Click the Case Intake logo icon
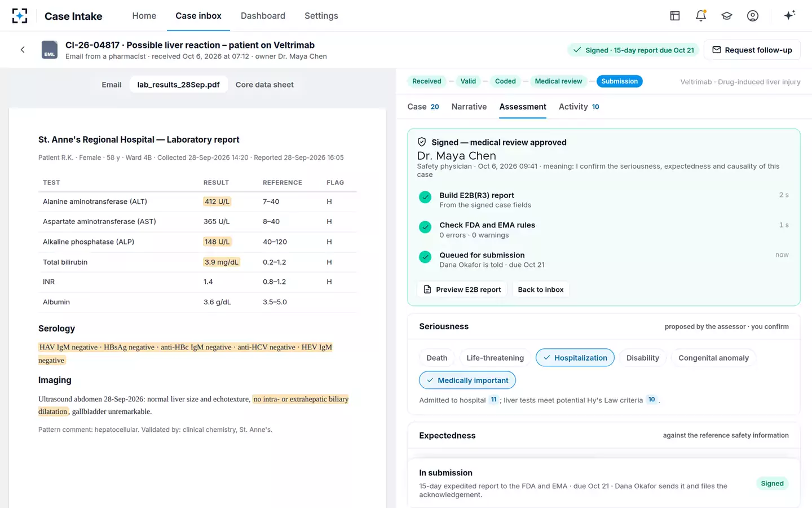This screenshot has height=508, width=812. pyautogui.click(x=20, y=16)
